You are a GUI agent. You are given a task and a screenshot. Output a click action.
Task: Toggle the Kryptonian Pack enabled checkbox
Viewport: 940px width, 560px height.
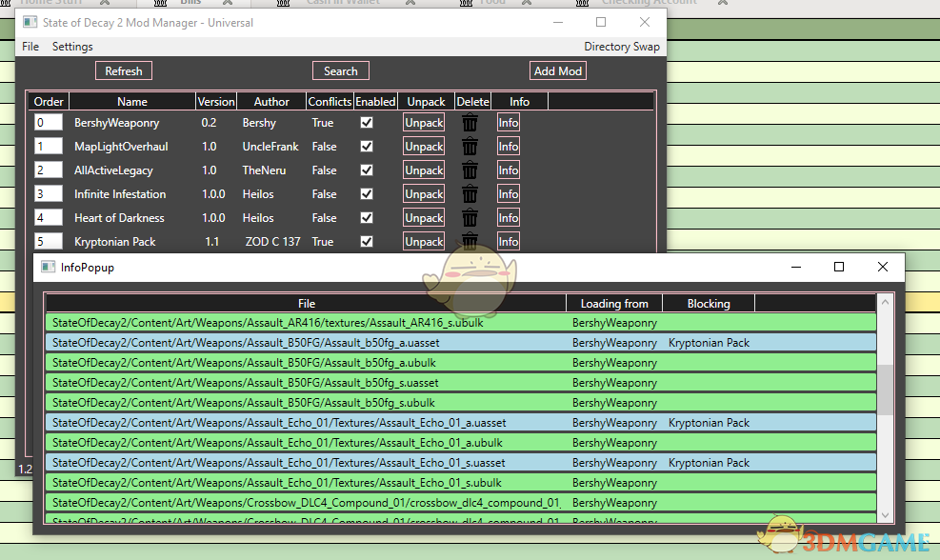pyautogui.click(x=367, y=242)
